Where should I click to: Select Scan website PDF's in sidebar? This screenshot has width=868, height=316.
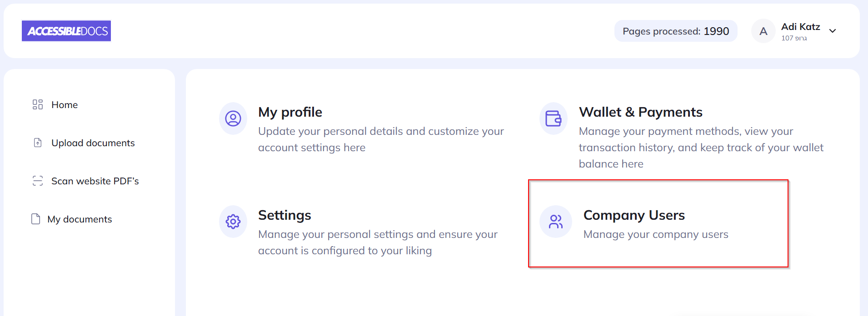(95, 180)
